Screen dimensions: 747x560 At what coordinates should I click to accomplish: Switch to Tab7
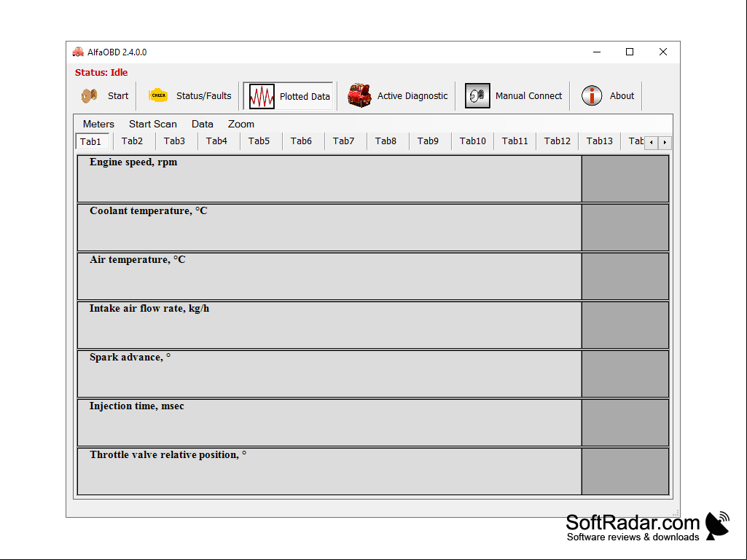click(343, 141)
